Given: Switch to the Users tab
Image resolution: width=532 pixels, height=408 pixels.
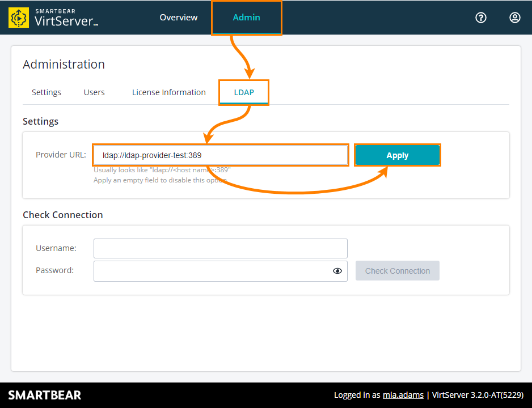Looking at the screenshot, I should coord(94,92).
